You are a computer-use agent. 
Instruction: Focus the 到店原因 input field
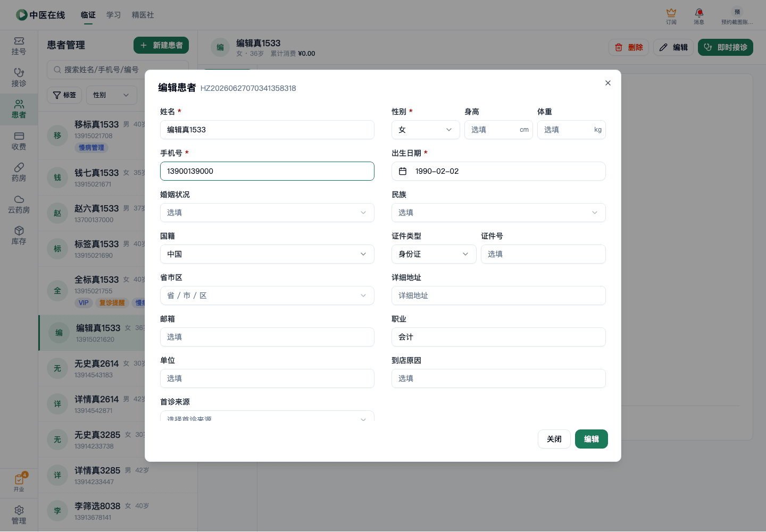click(x=498, y=378)
